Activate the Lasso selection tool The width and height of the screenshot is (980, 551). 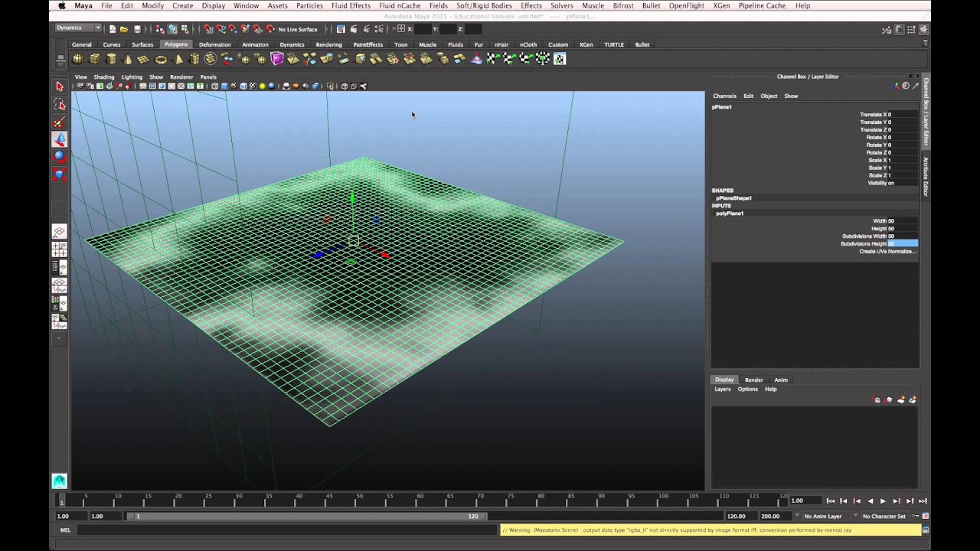59,104
